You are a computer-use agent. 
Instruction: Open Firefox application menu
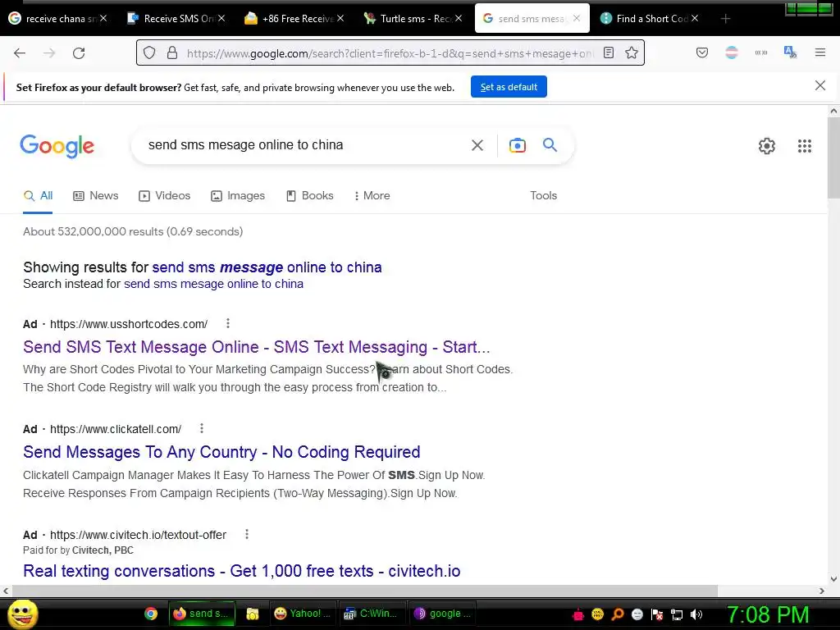(819, 52)
